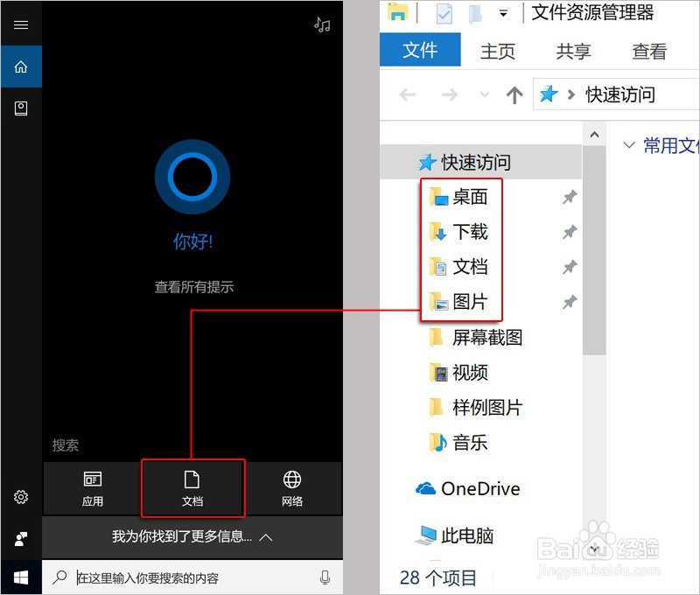Unpin 图片 from quick access
This screenshot has width=700, height=595.
coord(570,302)
